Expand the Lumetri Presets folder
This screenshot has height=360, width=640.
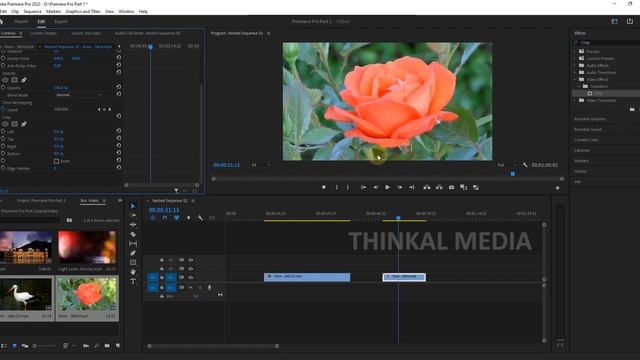[x=575, y=58]
